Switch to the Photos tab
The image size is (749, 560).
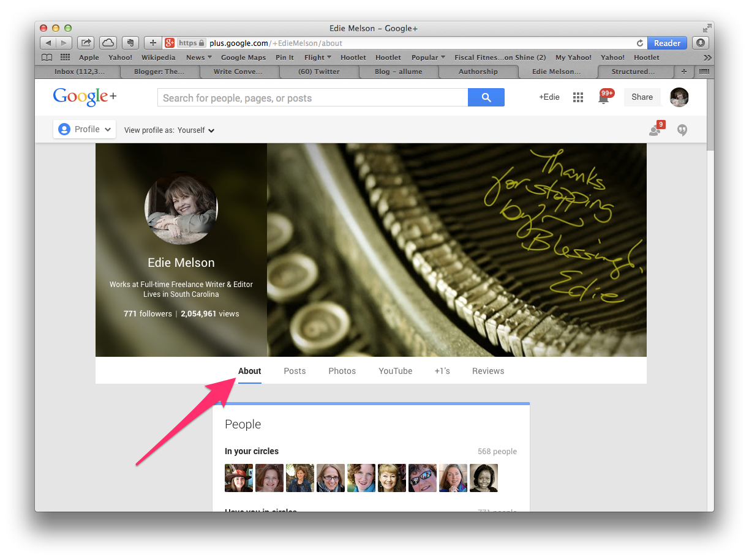[342, 371]
